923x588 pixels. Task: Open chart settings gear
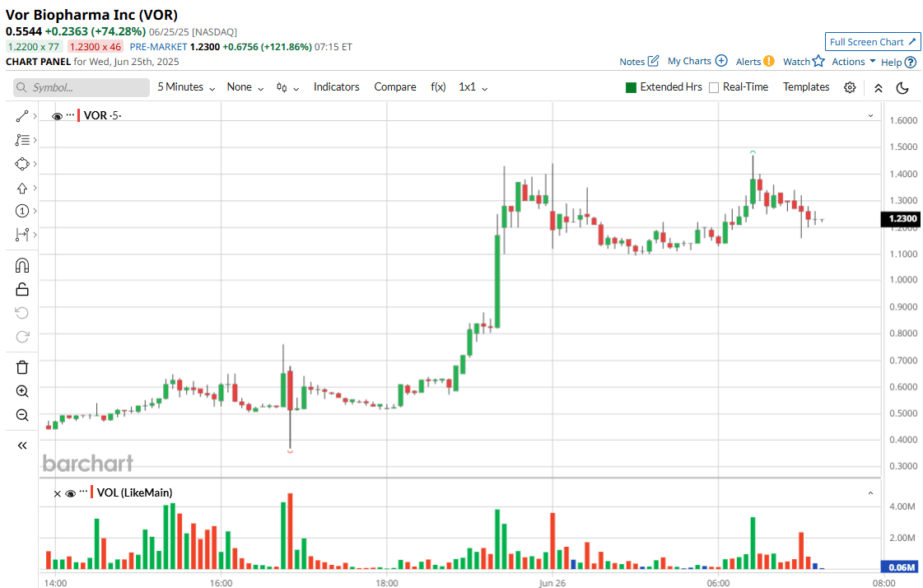tap(850, 87)
